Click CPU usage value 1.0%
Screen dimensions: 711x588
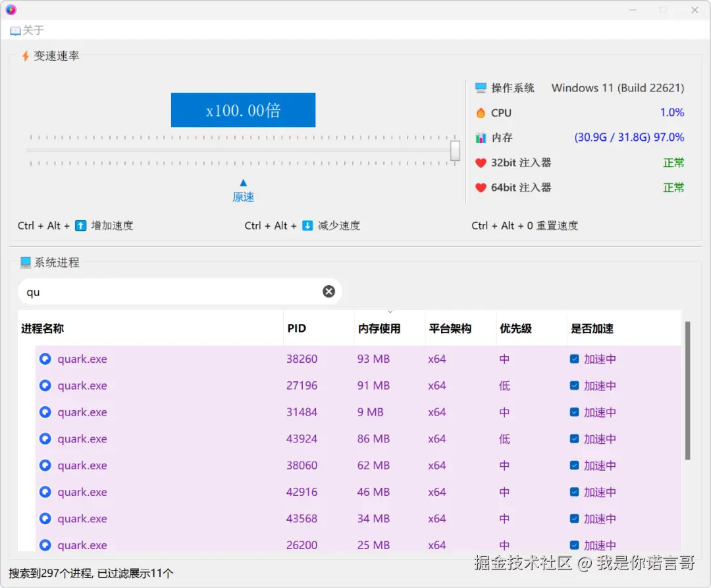click(672, 113)
